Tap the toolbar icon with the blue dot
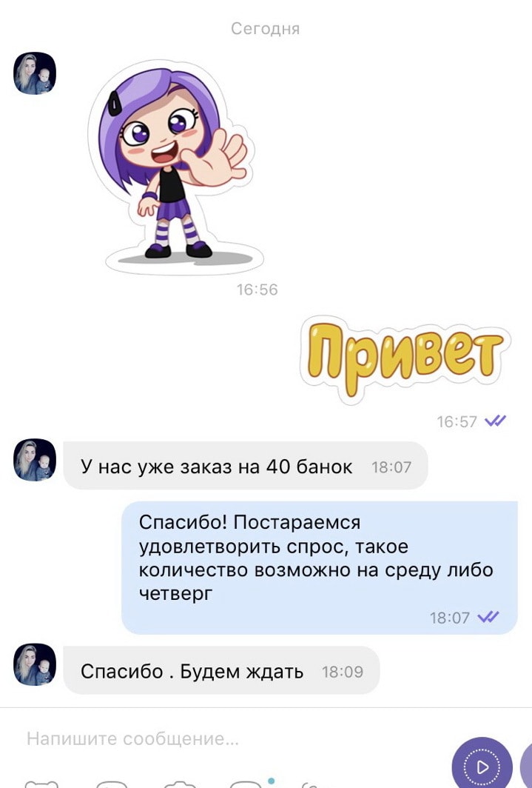Viewport: 532px width, 788px height. coord(246,783)
